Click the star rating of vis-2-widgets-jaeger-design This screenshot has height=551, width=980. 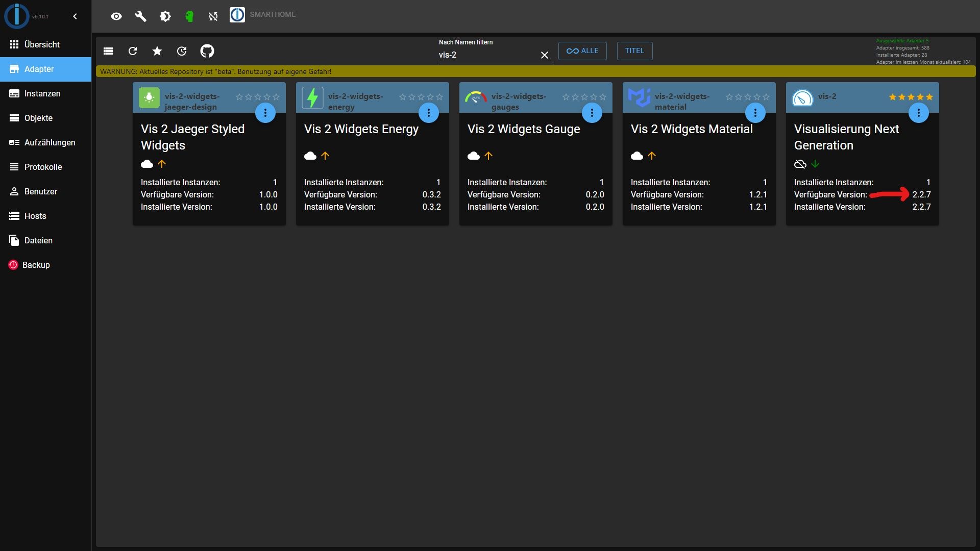click(257, 97)
